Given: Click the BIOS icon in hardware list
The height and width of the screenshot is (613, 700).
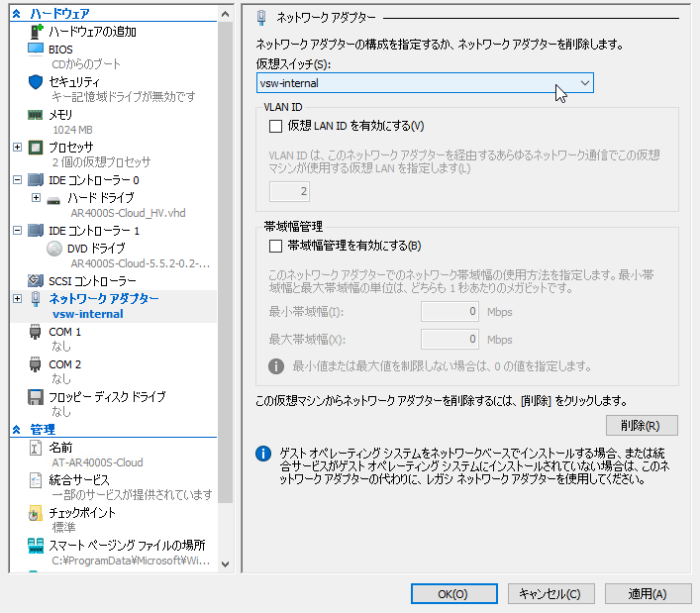Looking at the screenshot, I should 35,49.
